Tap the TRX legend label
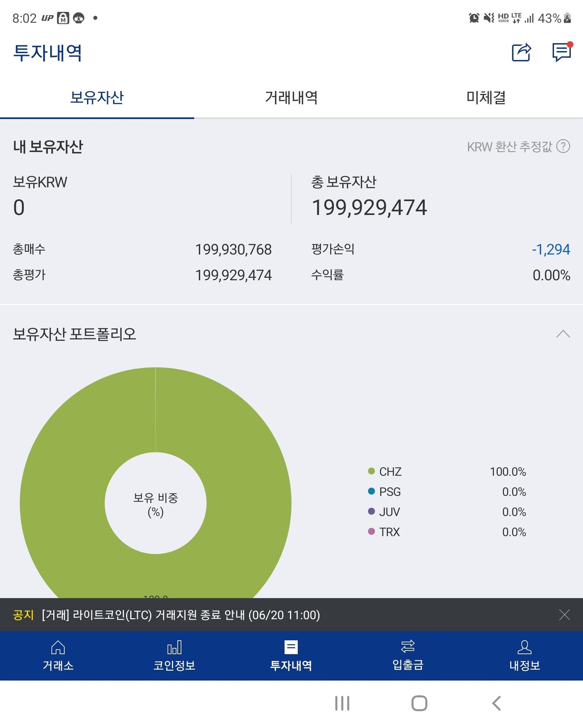 tap(389, 532)
